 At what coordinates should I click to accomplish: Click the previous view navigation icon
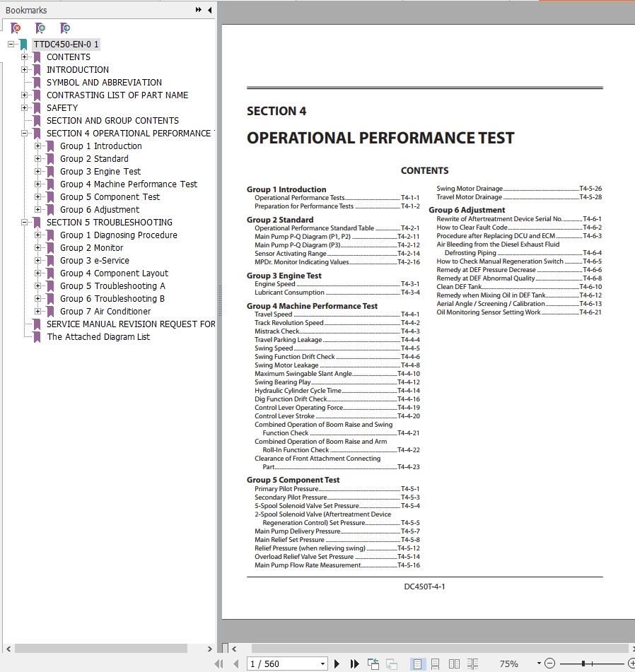(373, 664)
